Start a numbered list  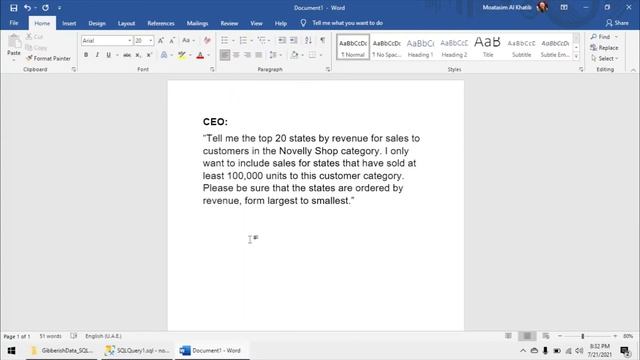[243, 40]
